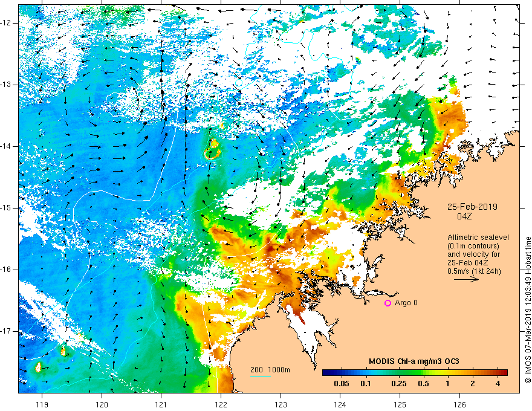The height and width of the screenshot is (411, 532).
Task: Click the colorbar tick label '1'
Action: click(448, 384)
